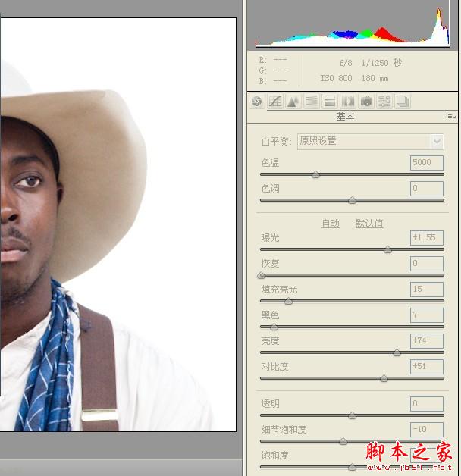Click the 黑色 blacks slider handle
461x476 pixels.
coord(274,327)
